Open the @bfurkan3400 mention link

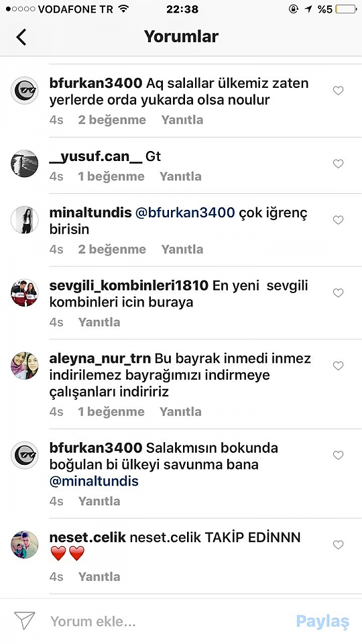coord(185,213)
